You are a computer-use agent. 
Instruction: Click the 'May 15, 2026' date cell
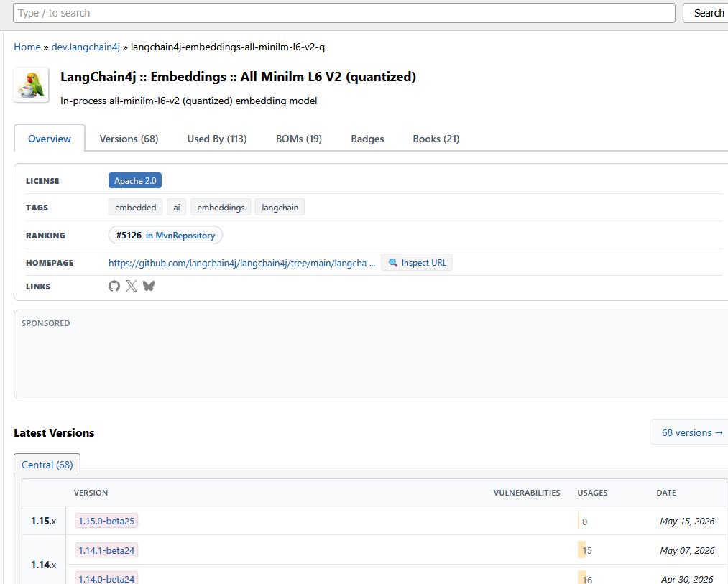(x=687, y=521)
